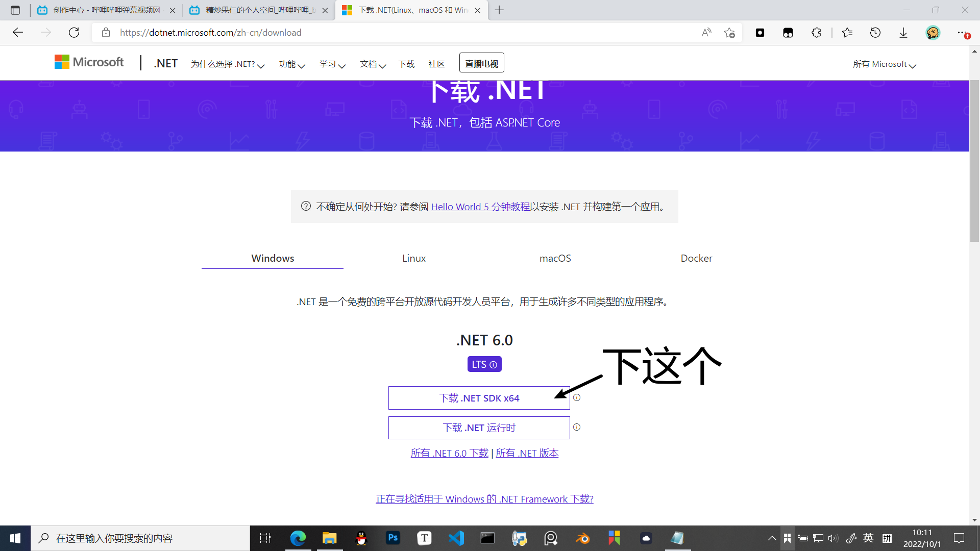Open the downloads icon in toolbar
Screen dimensions: 980x551
point(903,33)
